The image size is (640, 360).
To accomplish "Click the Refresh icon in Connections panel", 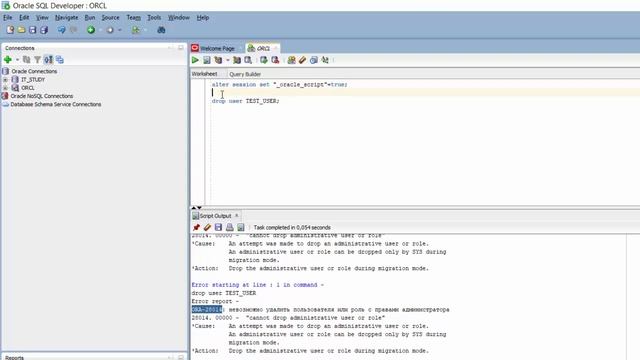I will (x=27, y=60).
